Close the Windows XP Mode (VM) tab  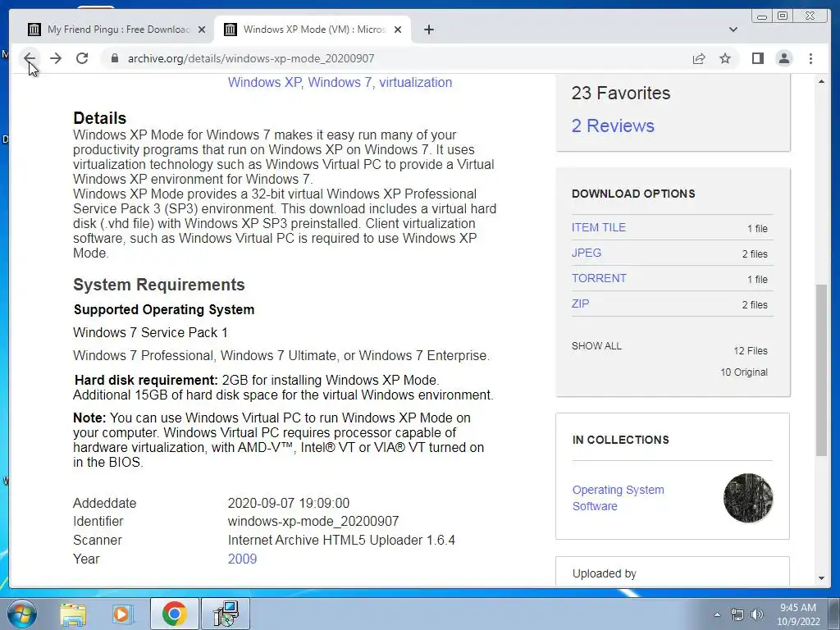(x=398, y=30)
